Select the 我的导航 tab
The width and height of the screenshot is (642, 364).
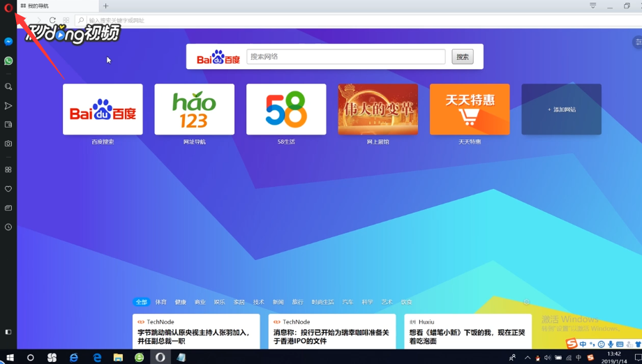57,6
